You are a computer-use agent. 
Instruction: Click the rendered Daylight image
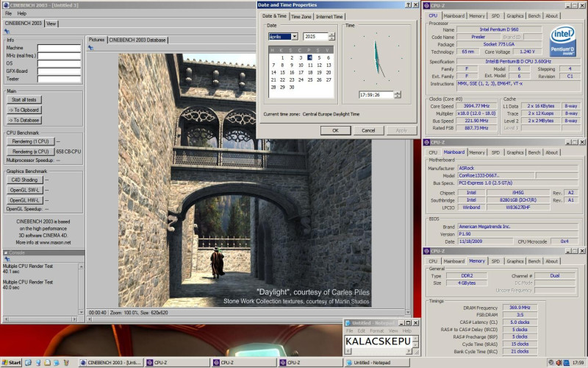245,180
